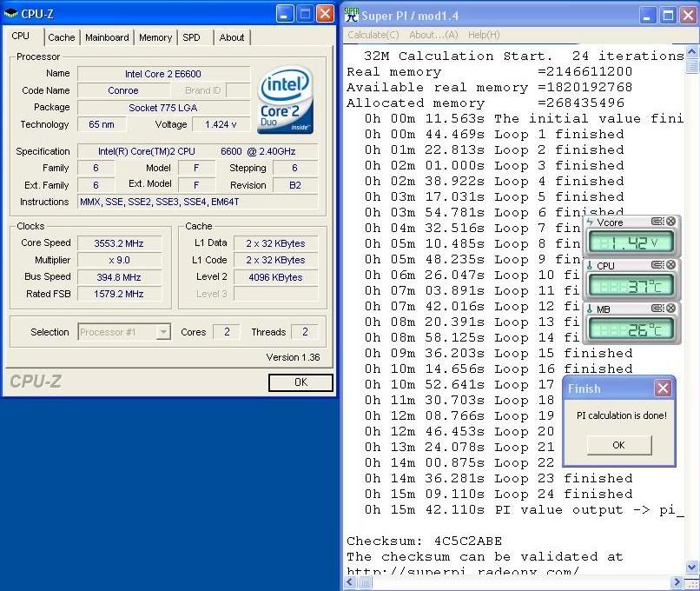Close the Vcore gadget with its X icon
The height and width of the screenshot is (591, 700).
coord(670,221)
